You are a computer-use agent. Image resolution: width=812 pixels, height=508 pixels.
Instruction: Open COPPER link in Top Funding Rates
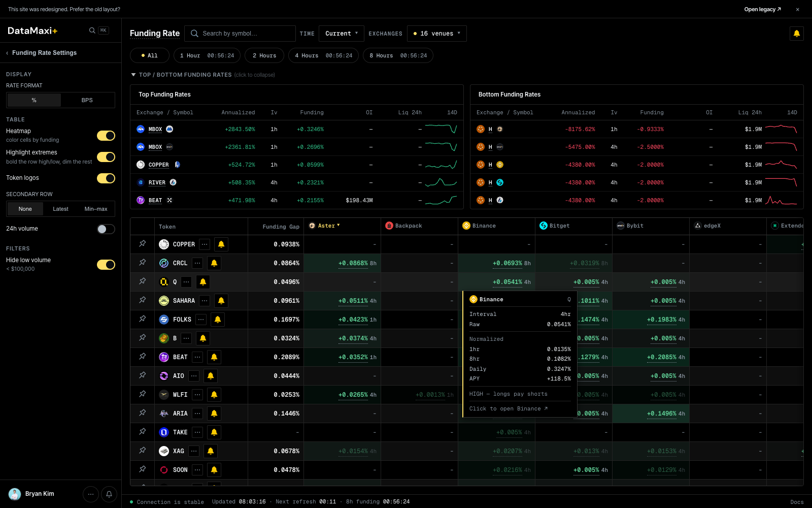click(158, 165)
